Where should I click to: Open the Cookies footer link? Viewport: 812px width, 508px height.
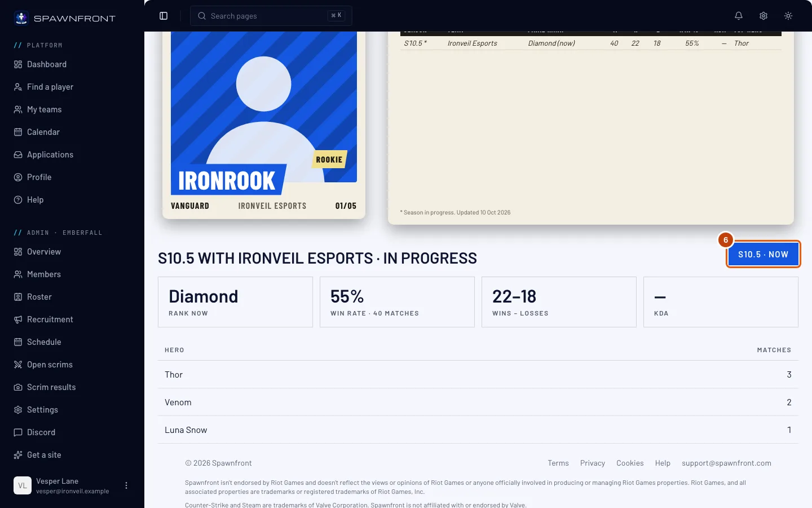(630, 463)
